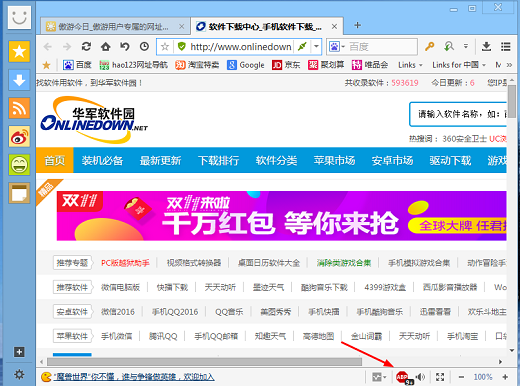Click the green smiley face sidebar icon
Viewport: 520px width, 386px height.
pyautogui.click(x=19, y=165)
